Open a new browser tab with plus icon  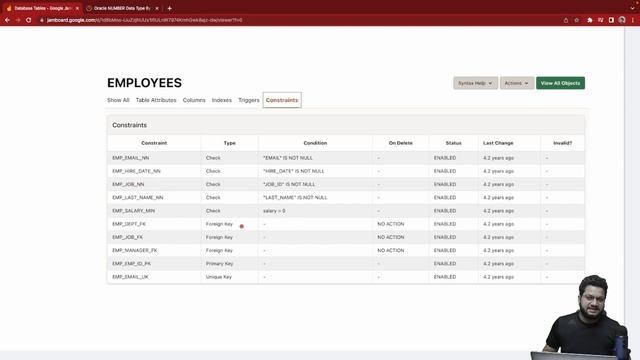[169, 8]
